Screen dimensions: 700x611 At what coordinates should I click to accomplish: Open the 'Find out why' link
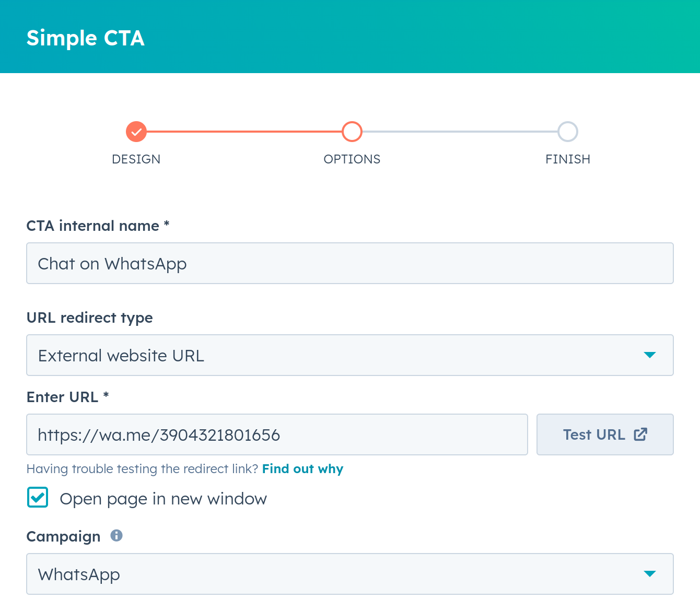pos(302,469)
